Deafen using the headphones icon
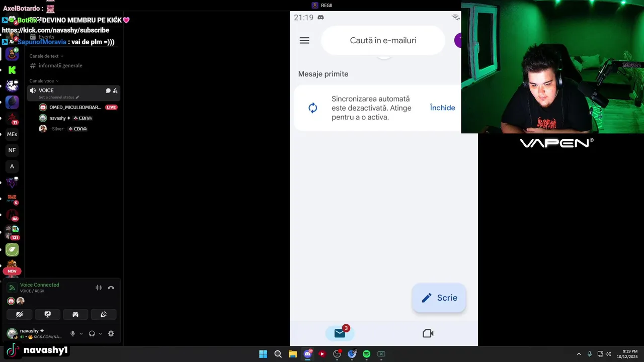This screenshot has height=362, width=644. [92, 333]
